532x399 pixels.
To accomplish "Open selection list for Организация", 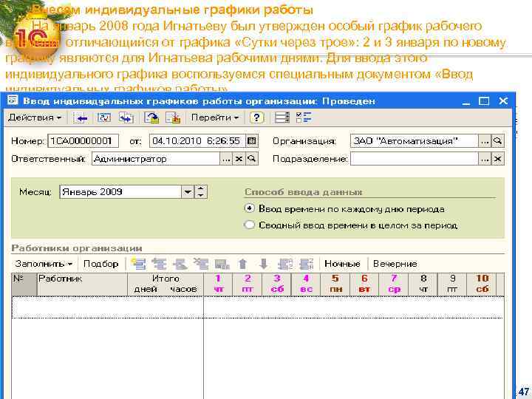I will (x=485, y=141).
